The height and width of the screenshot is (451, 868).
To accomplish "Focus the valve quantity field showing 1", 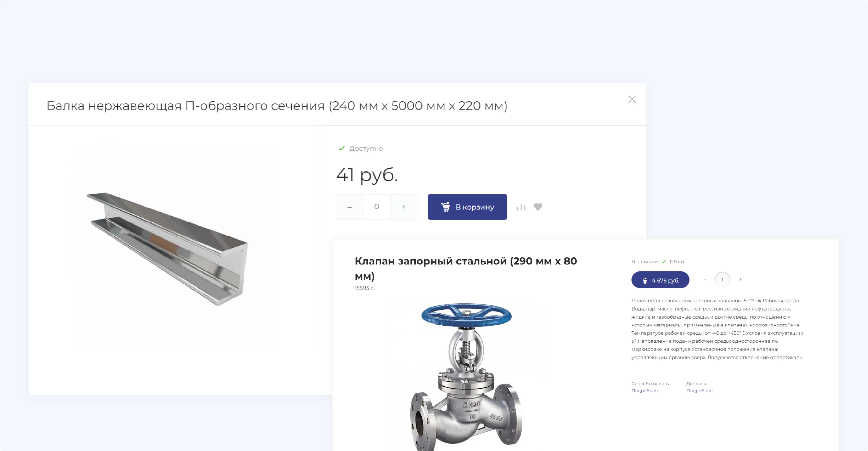I will point(722,280).
